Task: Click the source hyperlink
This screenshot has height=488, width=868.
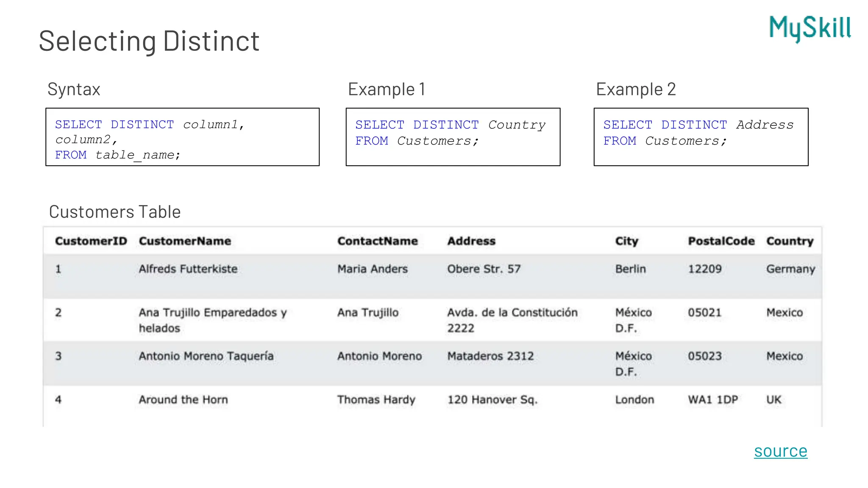Action: click(780, 451)
